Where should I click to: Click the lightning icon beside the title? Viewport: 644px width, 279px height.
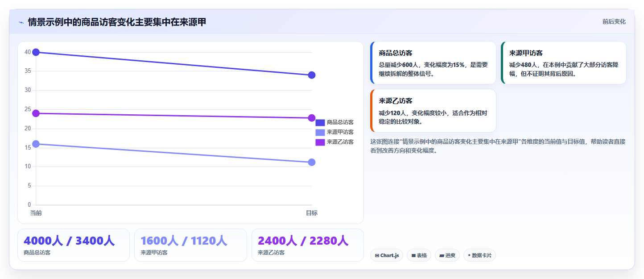click(21, 22)
